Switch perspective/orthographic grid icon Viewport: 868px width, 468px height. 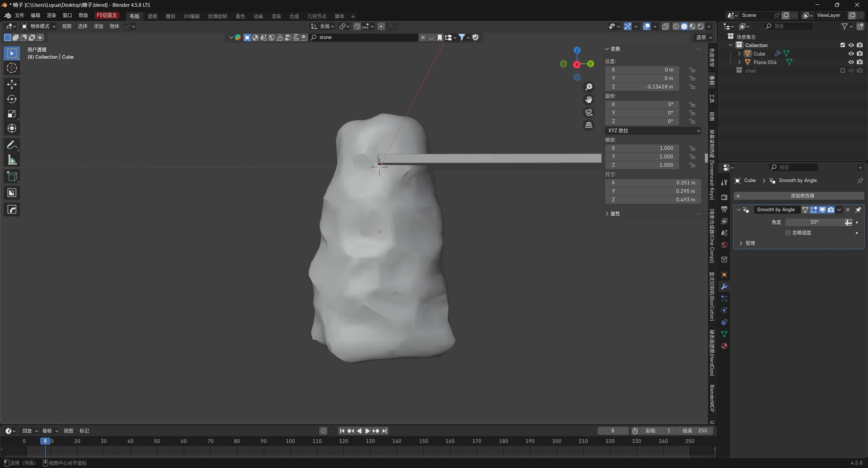coord(589,125)
